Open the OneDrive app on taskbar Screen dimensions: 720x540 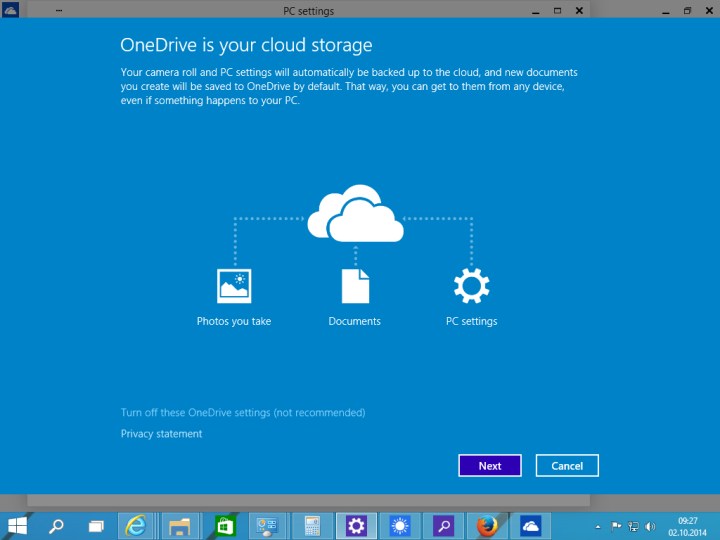pos(531,526)
